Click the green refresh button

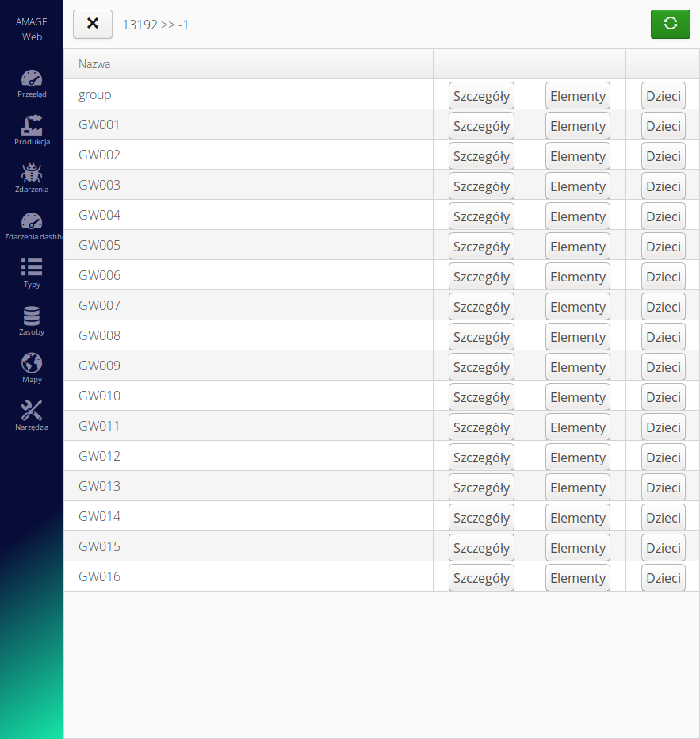tap(670, 24)
